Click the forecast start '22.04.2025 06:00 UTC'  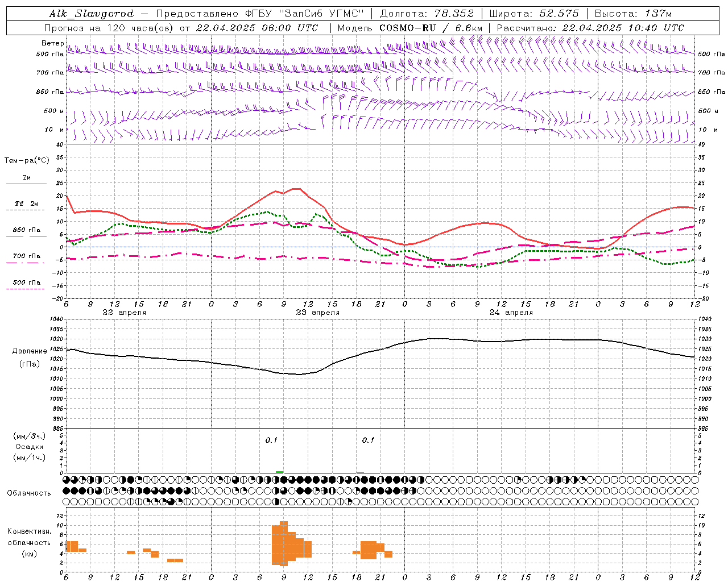[257, 28]
